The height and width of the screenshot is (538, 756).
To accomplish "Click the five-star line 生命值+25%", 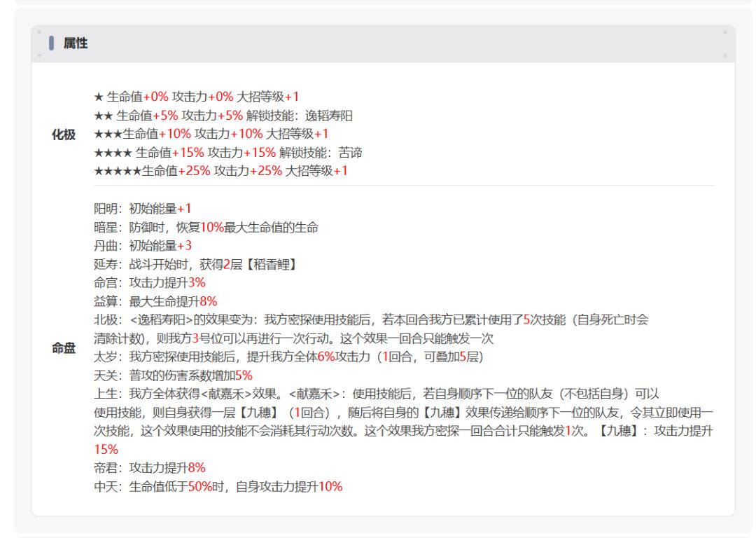I will tap(220, 171).
